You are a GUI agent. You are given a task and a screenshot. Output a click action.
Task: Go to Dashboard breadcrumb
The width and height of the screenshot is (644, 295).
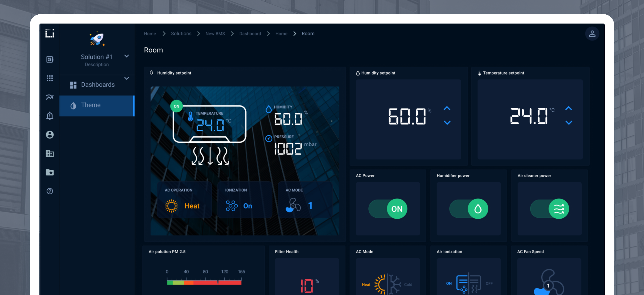pos(250,33)
